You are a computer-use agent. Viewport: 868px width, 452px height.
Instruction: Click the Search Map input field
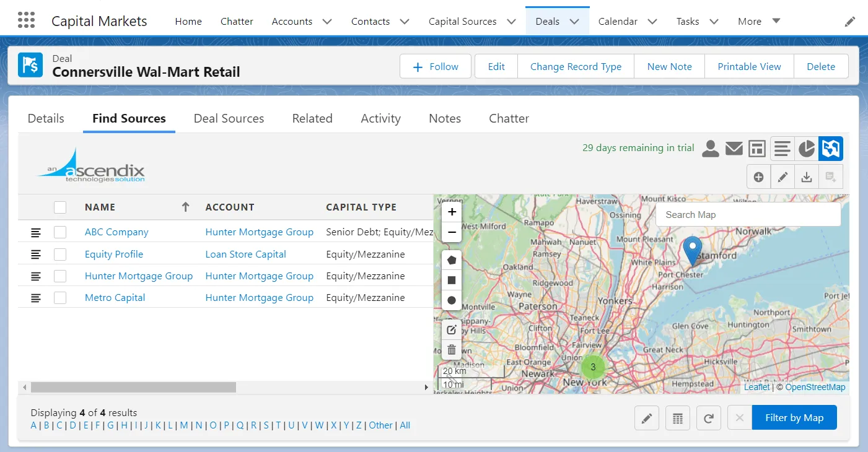(x=748, y=215)
